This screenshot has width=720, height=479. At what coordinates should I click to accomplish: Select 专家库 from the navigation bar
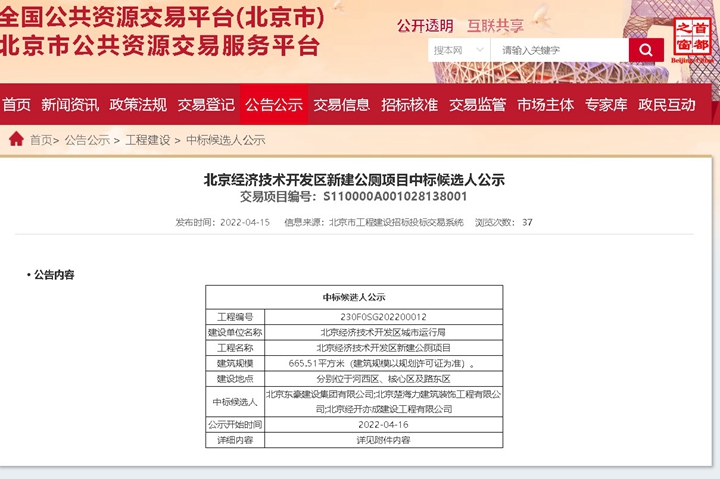tap(606, 104)
